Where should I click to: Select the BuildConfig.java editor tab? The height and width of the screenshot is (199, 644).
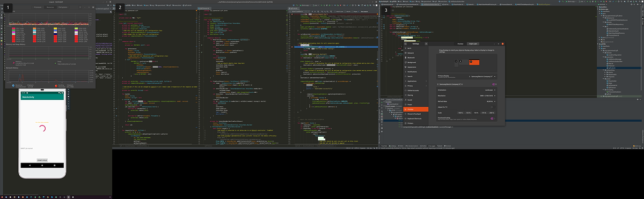point(544,4)
